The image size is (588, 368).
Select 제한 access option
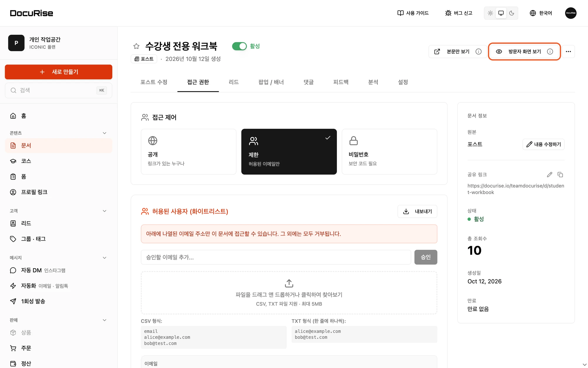coord(289,152)
